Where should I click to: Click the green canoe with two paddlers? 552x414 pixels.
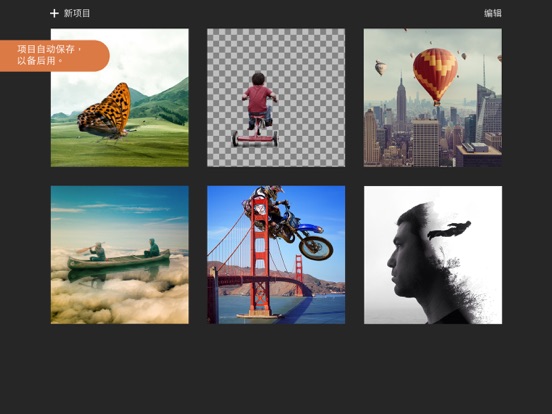(119, 259)
